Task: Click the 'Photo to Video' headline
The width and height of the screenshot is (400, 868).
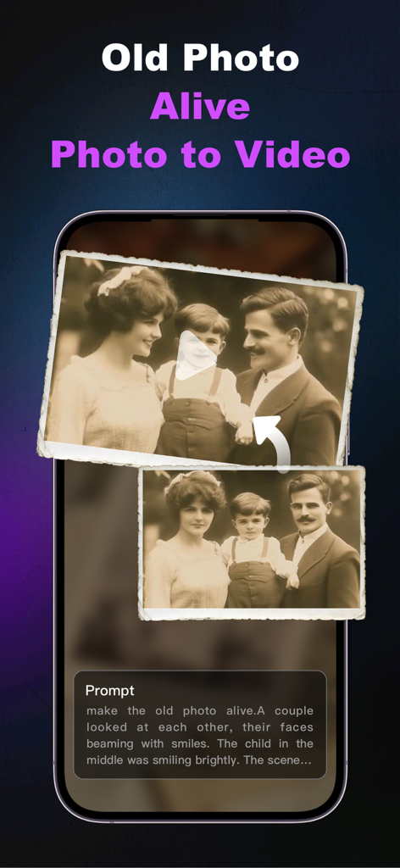Action: pyautogui.click(x=200, y=154)
